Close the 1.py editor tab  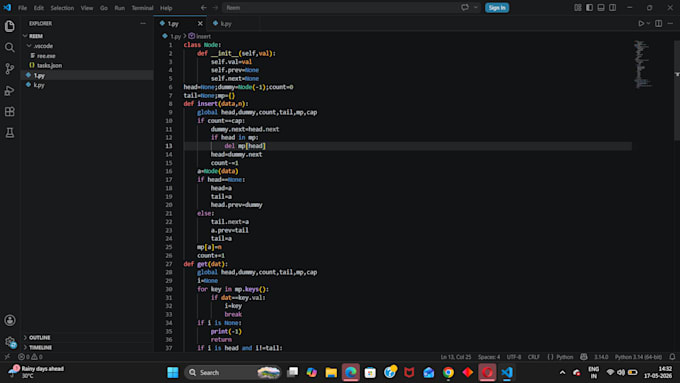tap(200, 23)
